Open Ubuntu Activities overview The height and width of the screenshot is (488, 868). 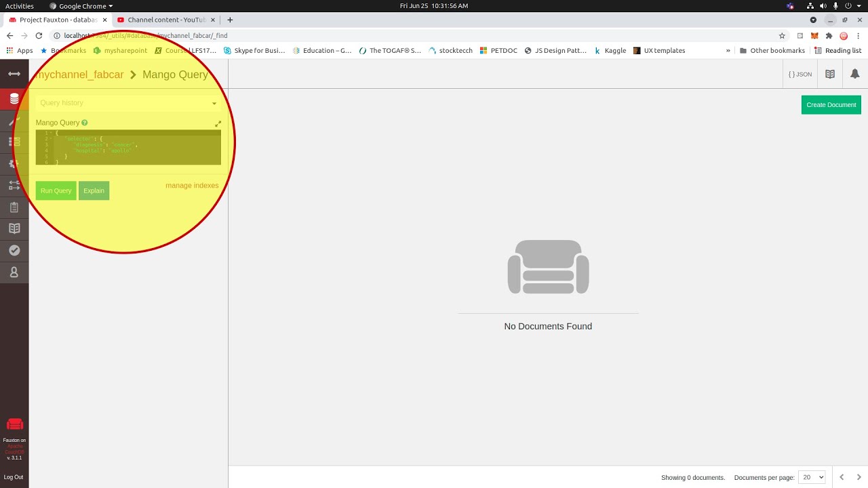click(20, 6)
